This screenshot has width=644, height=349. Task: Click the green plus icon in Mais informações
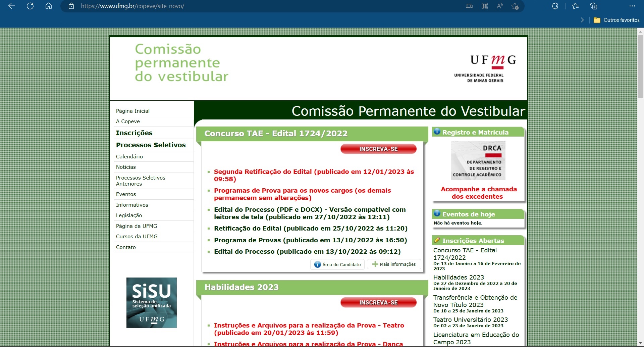tap(375, 264)
